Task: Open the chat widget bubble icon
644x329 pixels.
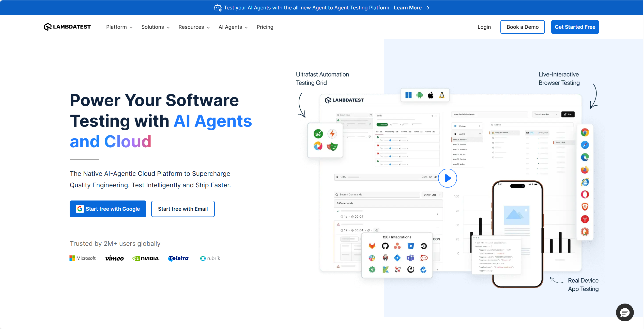Action: pyautogui.click(x=625, y=312)
